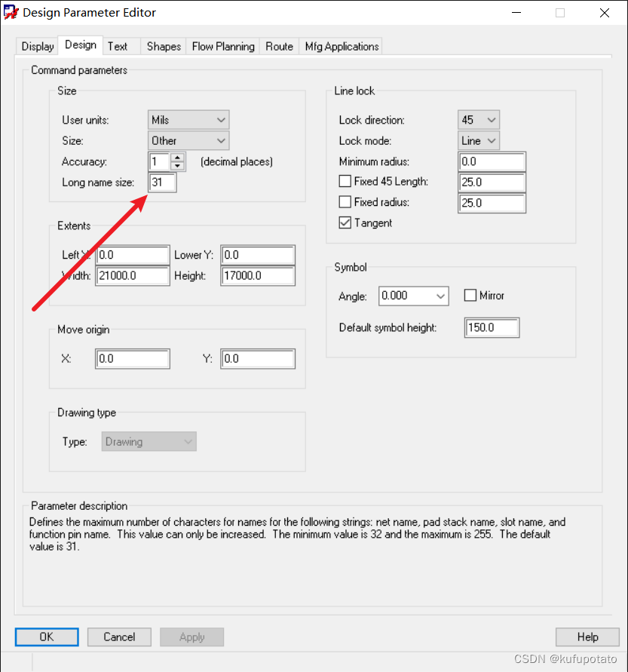628x672 pixels.
Task: Increment Accuracy using the up stepper arrow
Action: [177, 158]
